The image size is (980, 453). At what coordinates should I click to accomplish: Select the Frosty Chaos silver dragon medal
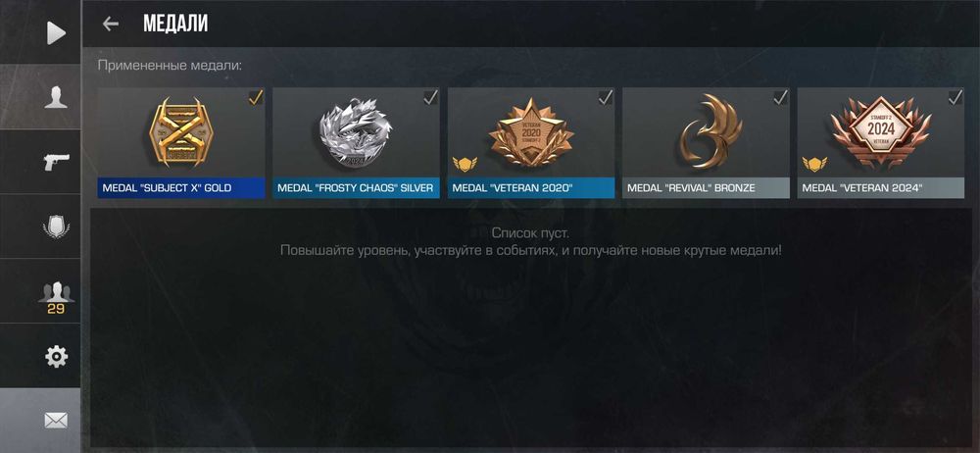(356, 132)
